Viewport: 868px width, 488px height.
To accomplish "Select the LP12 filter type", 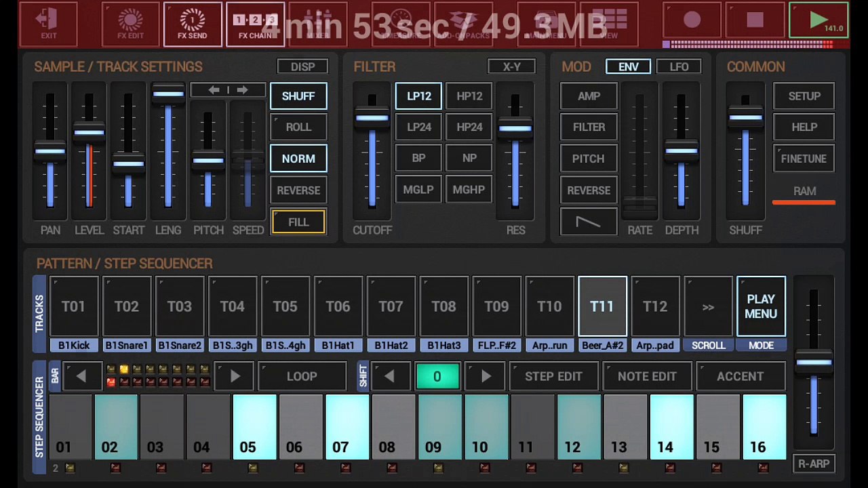I will tap(418, 96).
